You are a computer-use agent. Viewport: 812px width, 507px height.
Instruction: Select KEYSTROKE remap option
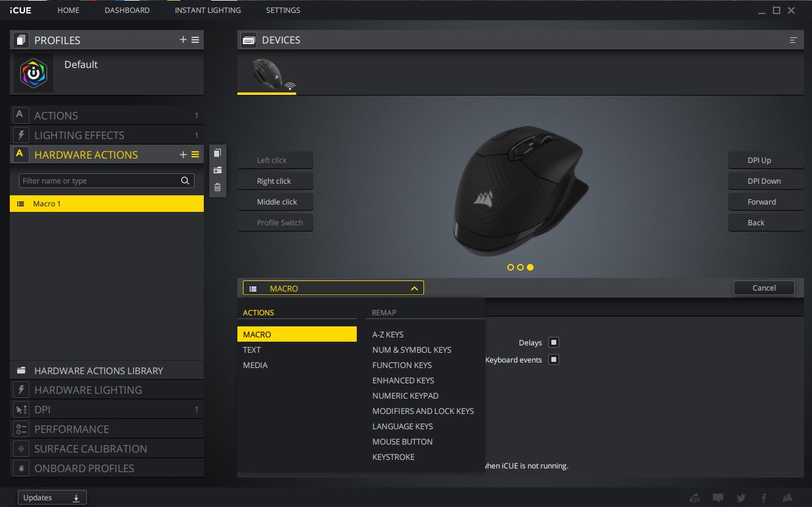[x=393, y=457]
